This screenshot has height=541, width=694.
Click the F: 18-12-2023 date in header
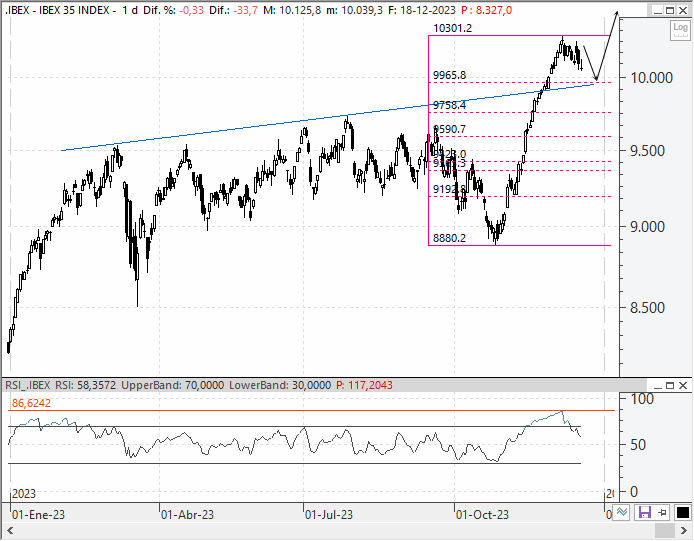422,10
